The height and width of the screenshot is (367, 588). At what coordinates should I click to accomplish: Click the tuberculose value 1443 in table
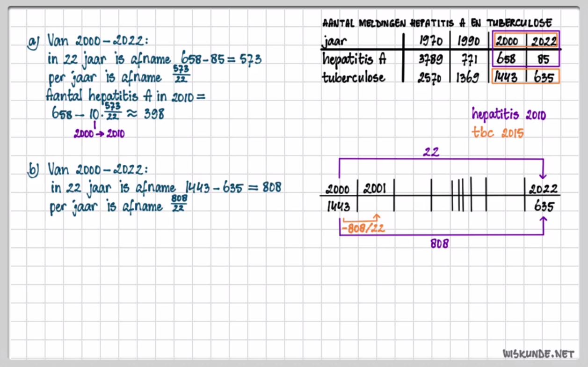506,77
